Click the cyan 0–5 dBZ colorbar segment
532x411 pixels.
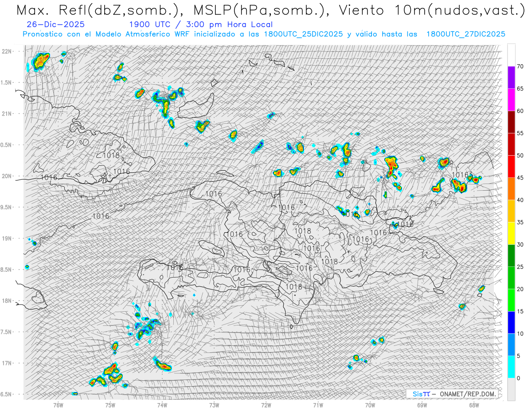click(511, 367)
